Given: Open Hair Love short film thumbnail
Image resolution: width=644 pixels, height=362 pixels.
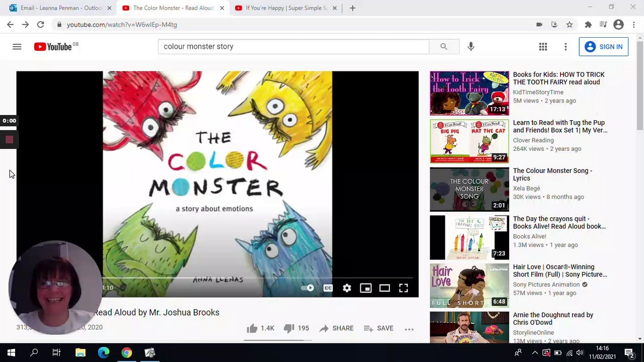Looking at the screenshot, I should [x=469, y=285].
